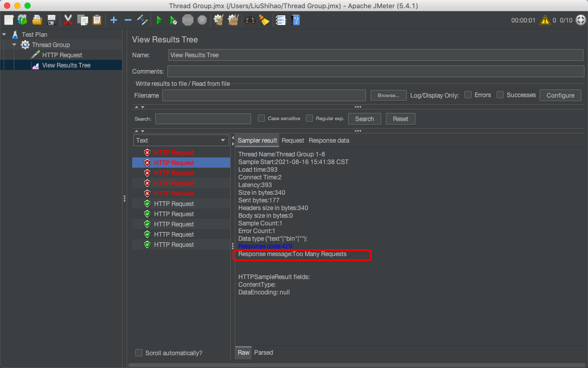Open the Parsed view tab
588x368 pixels.
[263, 352]
